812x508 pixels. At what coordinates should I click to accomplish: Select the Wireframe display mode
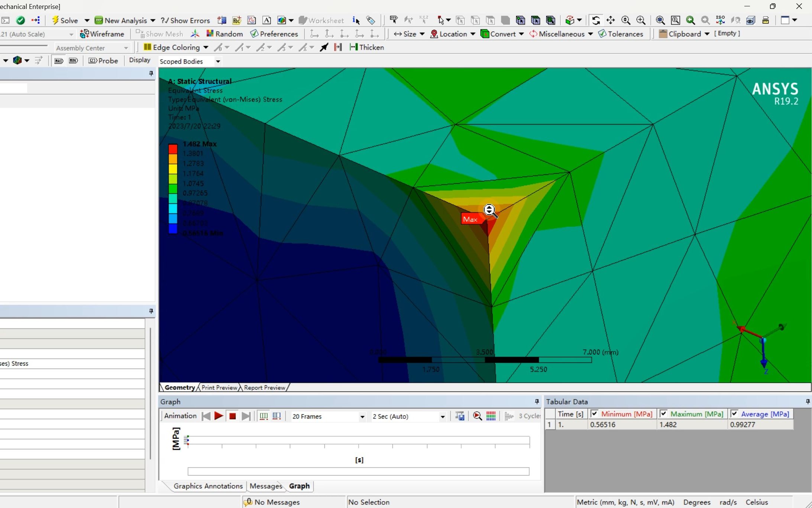point(103,34)
